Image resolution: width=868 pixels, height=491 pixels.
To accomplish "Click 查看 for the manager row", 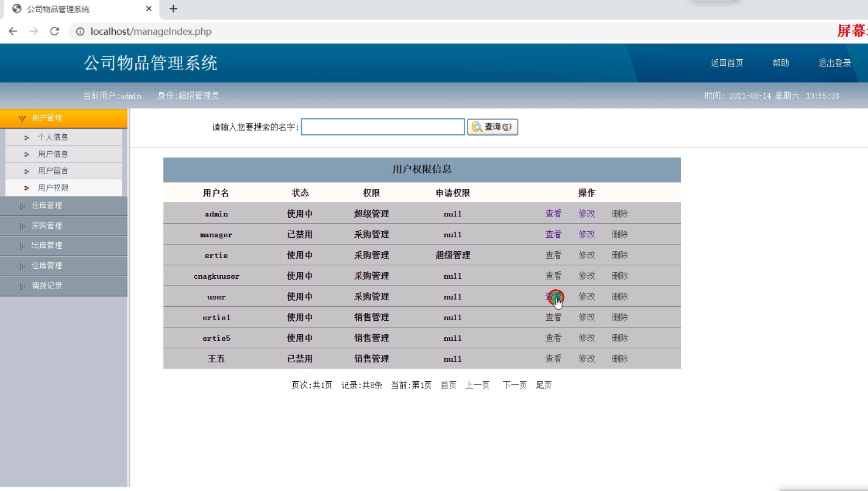I will (x=553, y=234).
